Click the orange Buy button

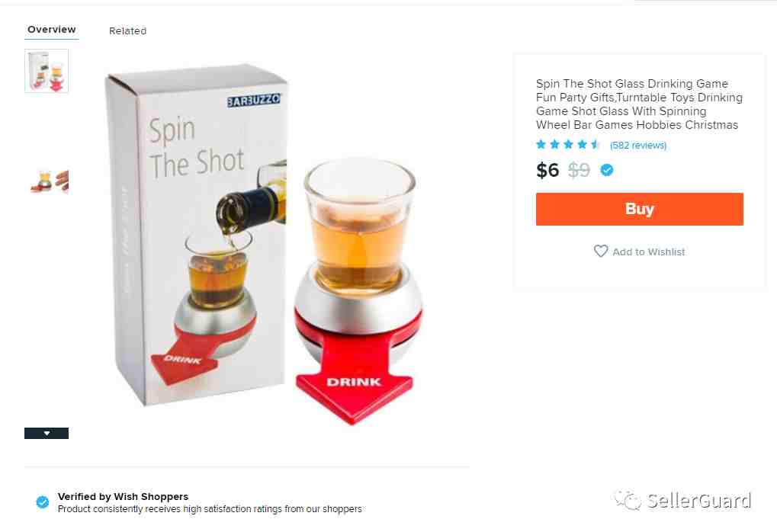(x=639, y=209)
